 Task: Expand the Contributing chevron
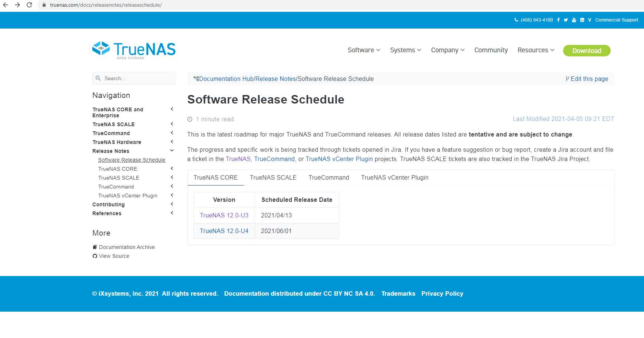tap(172, 204)
